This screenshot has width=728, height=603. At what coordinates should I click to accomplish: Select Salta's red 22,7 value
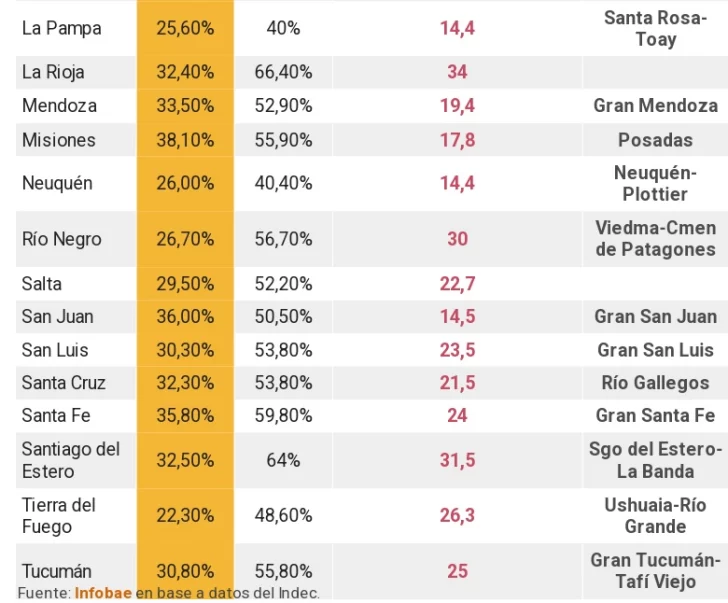(x=457, y=284)
